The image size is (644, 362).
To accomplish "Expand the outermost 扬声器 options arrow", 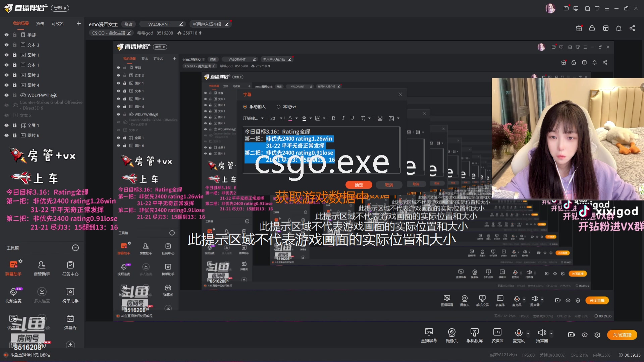I will [551, 334].
